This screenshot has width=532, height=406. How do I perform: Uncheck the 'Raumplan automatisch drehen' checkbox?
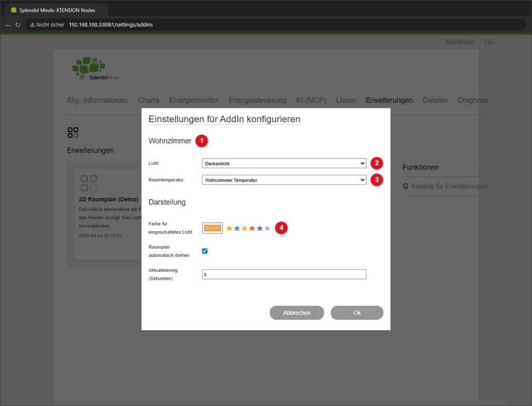tap(205, 251)
